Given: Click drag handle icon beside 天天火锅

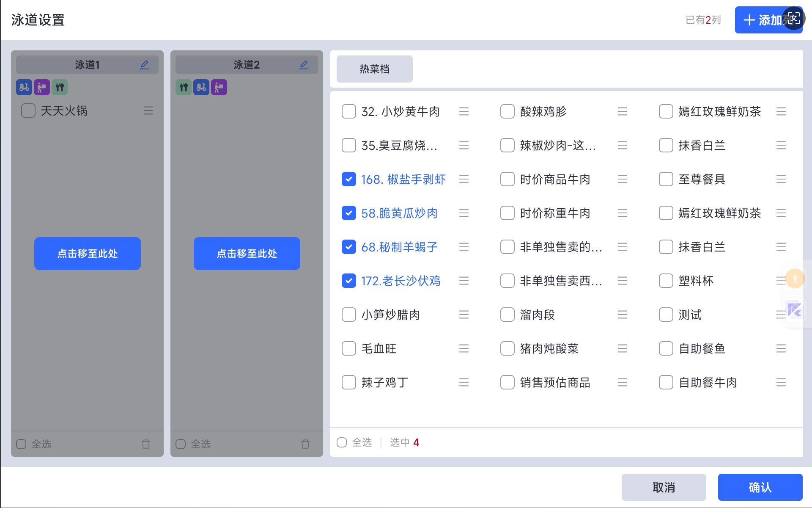Looking at the screenshot, I should click(148, 111).
